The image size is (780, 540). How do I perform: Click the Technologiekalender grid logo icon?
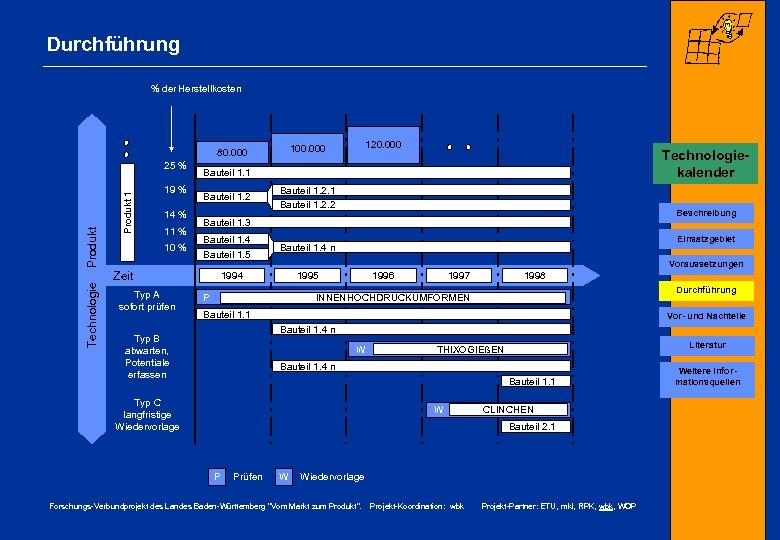coord(718,39)
